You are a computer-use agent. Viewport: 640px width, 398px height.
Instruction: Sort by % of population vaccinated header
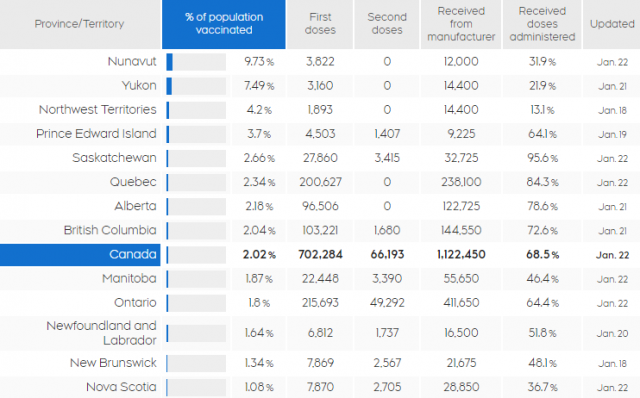(x=224, y=24)
